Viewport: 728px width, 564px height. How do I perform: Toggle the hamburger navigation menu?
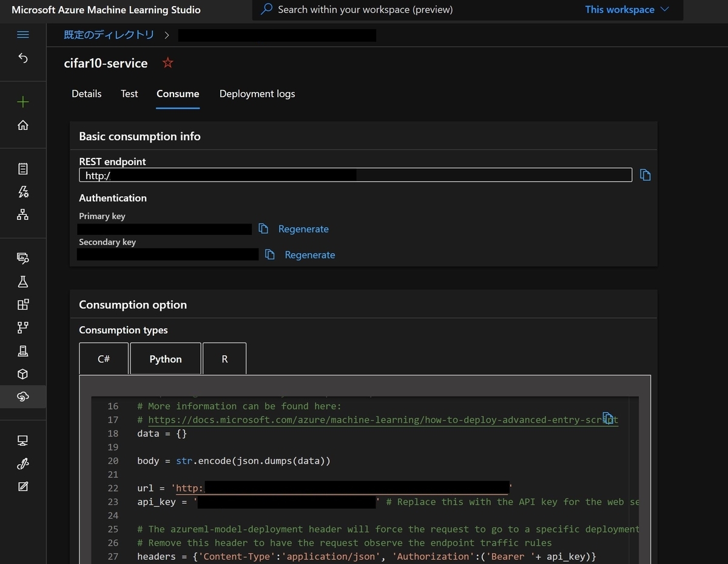coord(22,35)
